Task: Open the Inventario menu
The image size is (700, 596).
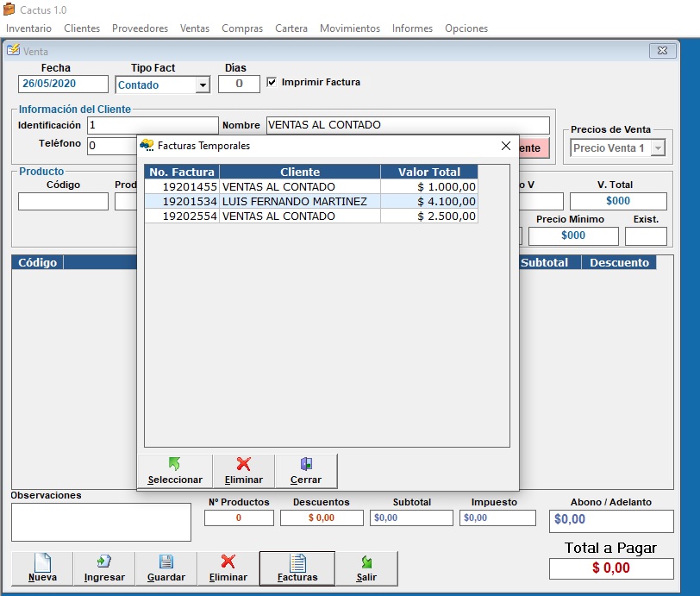Action: [28, 28]
